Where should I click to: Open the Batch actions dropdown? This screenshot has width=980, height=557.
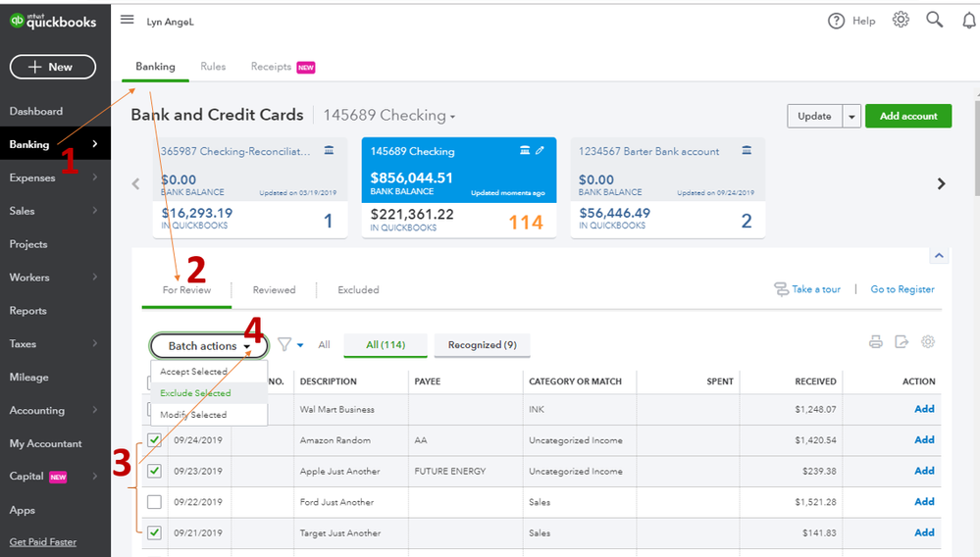[209, 346]
